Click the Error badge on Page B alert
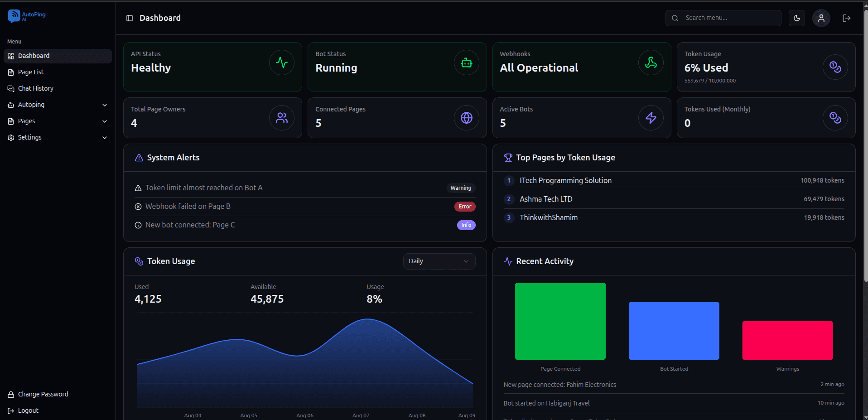This screenshot has height=420, width=868. [465, 207]
